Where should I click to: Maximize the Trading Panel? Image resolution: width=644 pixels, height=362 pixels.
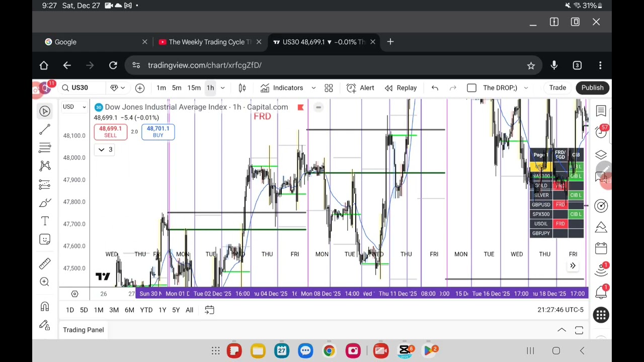click(579, 330)
